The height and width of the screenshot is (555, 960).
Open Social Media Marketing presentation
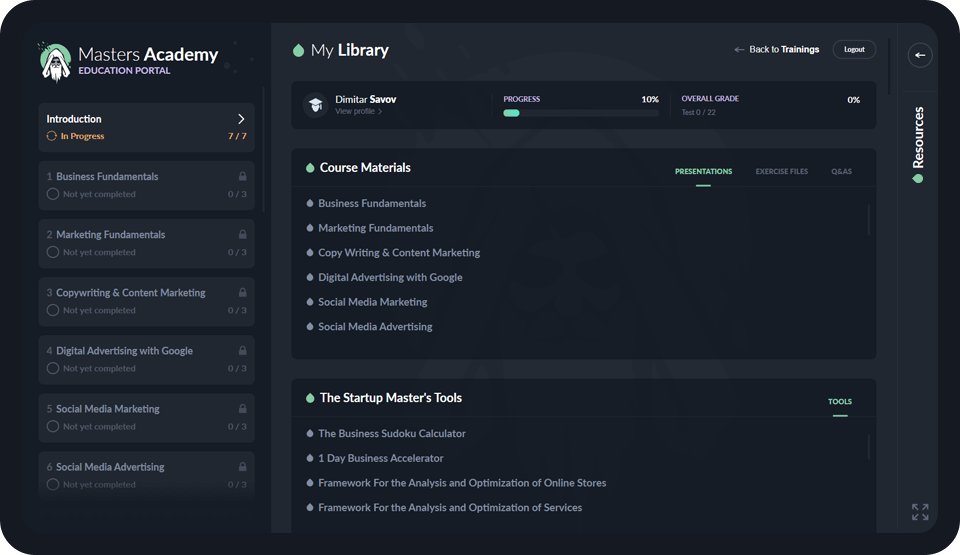tap(372, 302)
